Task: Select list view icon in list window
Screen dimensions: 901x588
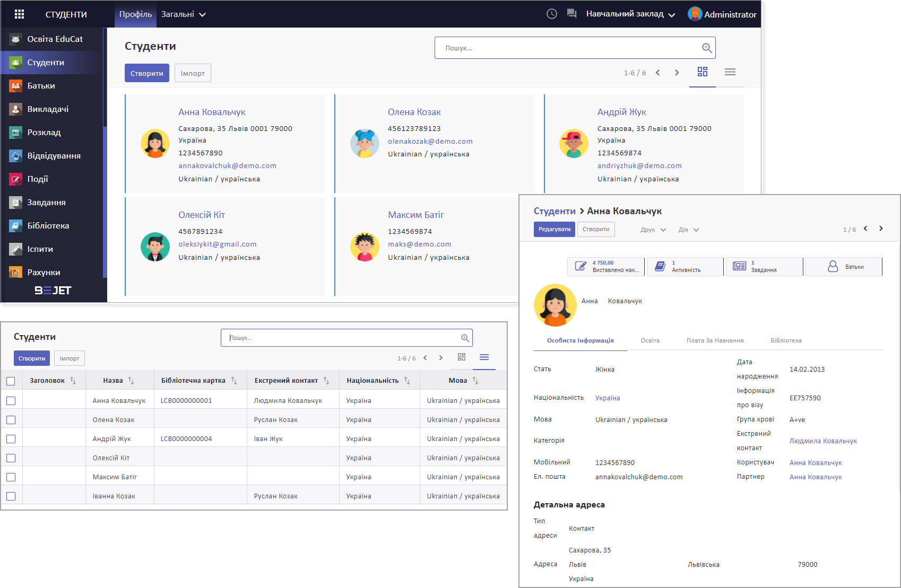Action: 484,357
